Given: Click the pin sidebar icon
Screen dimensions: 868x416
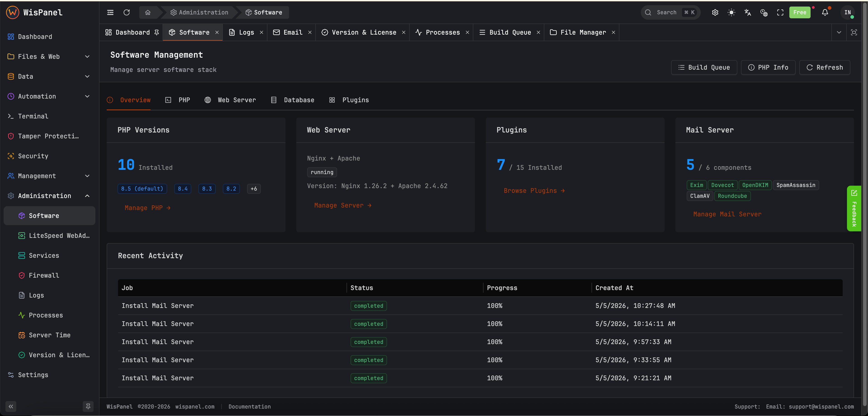Looking at the screenshot, I should tap(88, 406).
